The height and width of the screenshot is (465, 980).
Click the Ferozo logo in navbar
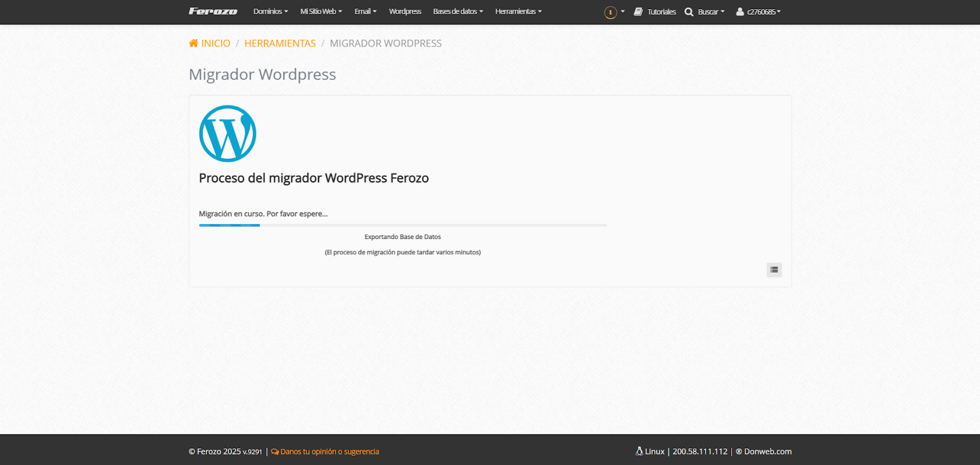(x=213, y=12)
